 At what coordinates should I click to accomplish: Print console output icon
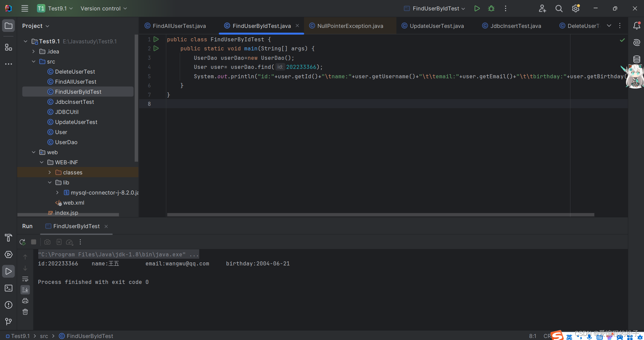click(25, 301)
